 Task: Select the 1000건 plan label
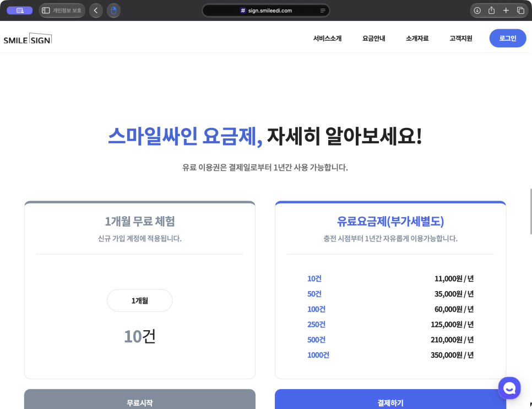[x=318, y=355]
